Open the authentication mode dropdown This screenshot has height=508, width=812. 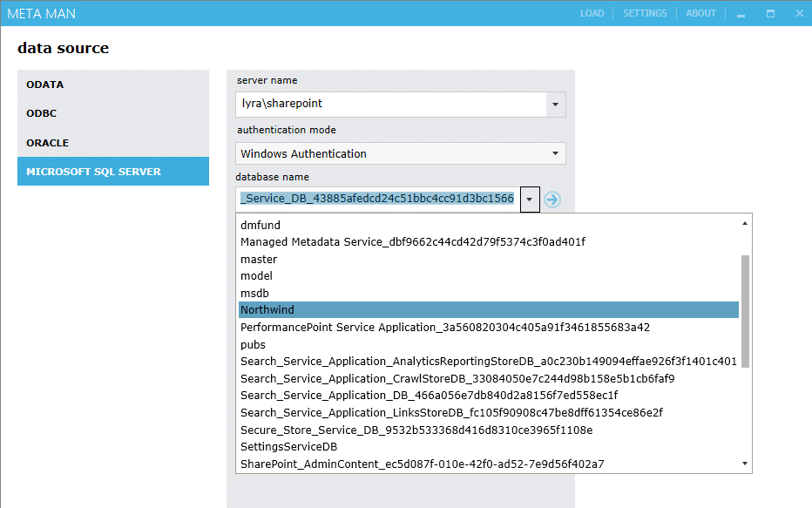pos(555,153)
